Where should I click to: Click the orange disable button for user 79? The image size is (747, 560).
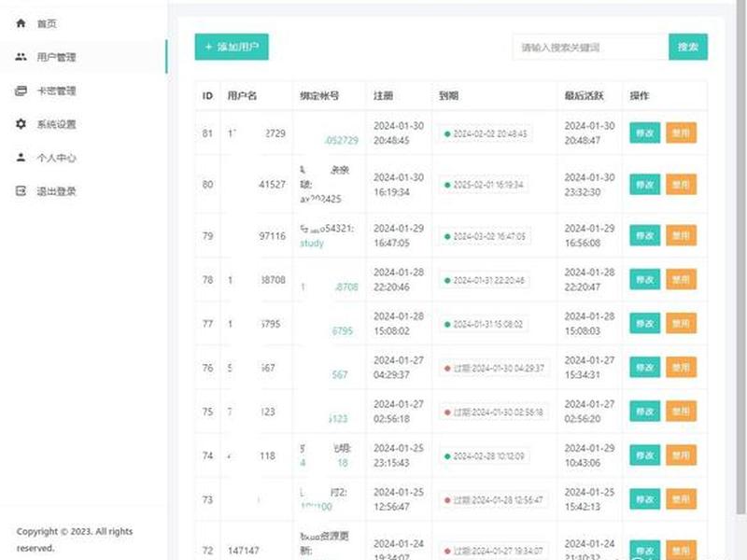(681, 236)
